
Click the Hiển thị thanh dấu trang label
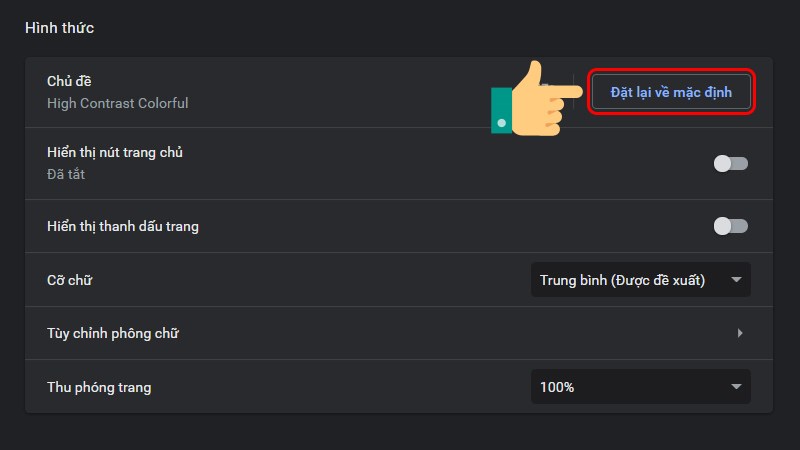122,226
